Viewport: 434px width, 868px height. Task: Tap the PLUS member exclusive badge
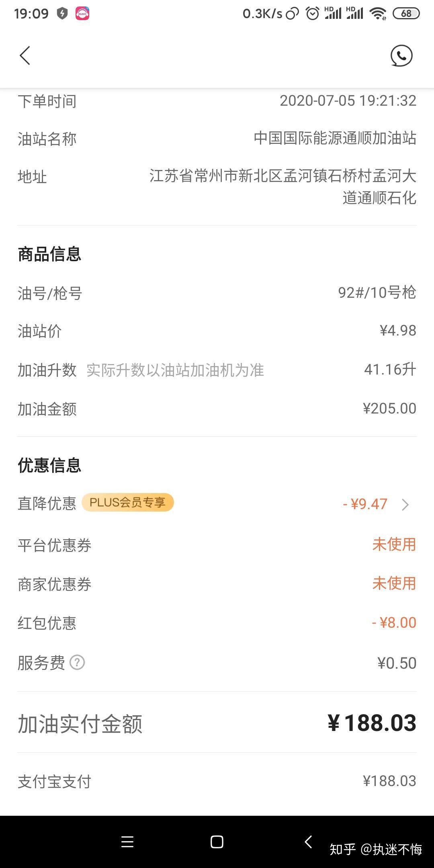click(x=127, y=502)
